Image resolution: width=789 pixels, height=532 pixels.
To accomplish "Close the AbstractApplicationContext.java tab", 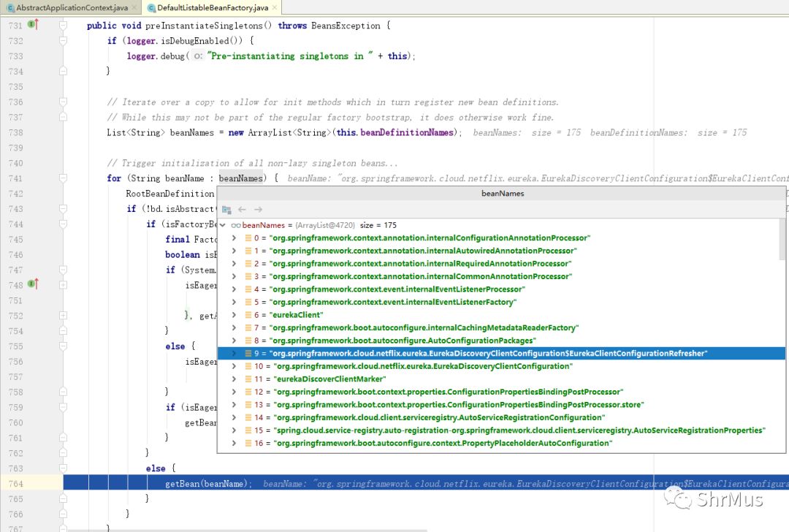I will [x=133, y=7].
